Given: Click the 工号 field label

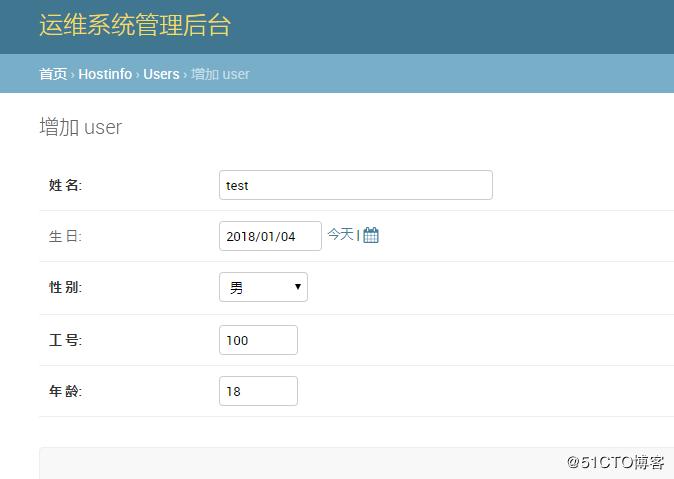Looking at the screenshot, I should (x=66, y=340).
